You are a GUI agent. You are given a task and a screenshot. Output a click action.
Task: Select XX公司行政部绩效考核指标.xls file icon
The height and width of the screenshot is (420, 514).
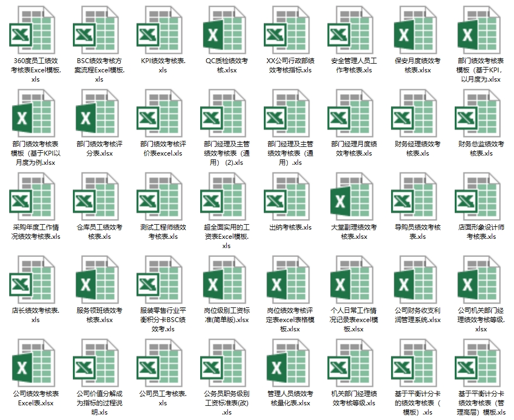coord(287,29)
